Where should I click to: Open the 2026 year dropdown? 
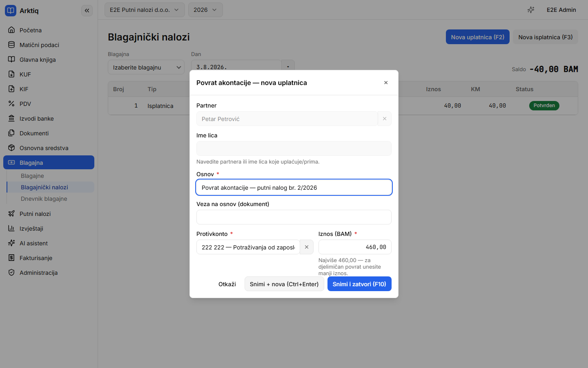pos(205,10)
